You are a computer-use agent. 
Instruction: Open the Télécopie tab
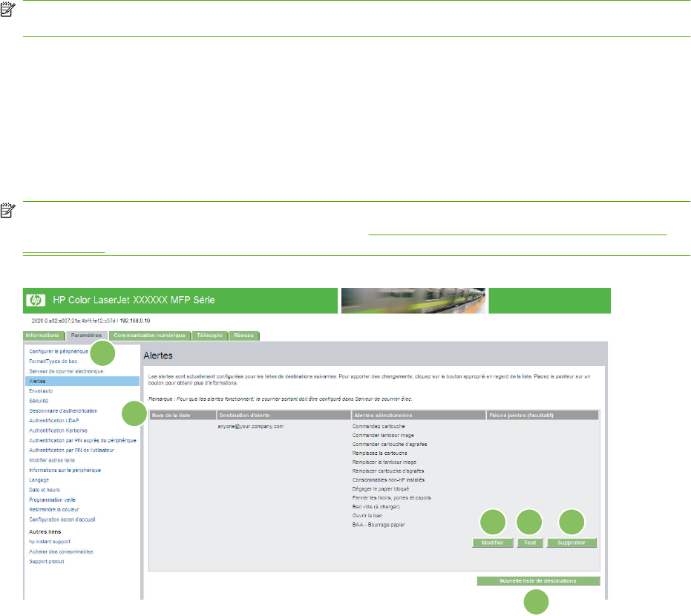pos(210,335)
